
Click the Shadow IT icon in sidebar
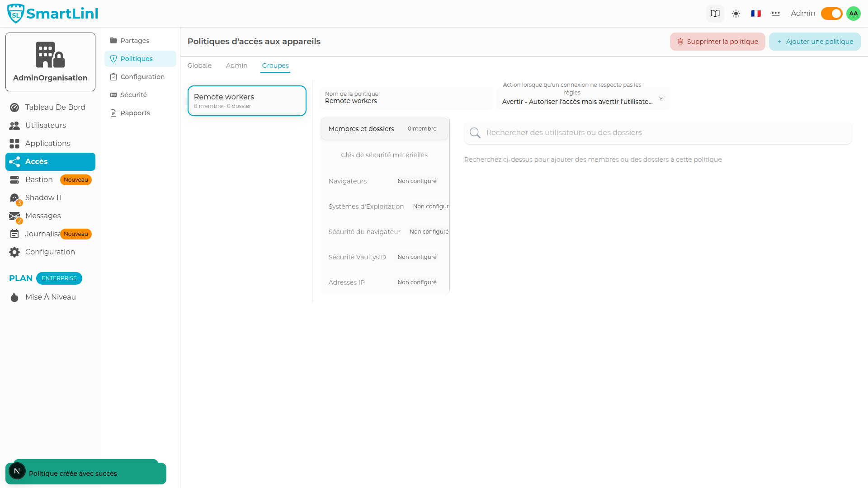pos(14,197)
